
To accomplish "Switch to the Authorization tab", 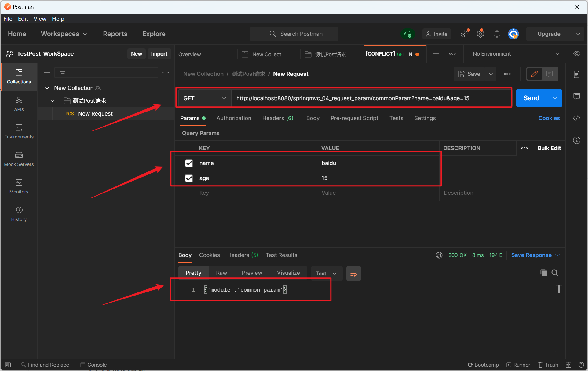I will pos(234,118).
